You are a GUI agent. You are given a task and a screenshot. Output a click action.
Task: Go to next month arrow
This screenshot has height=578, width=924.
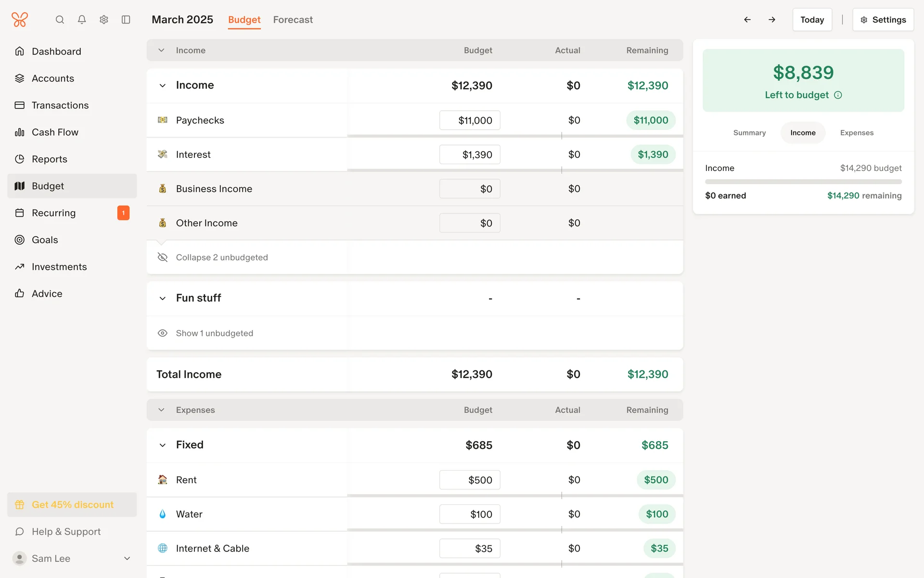tap(772, 20)
